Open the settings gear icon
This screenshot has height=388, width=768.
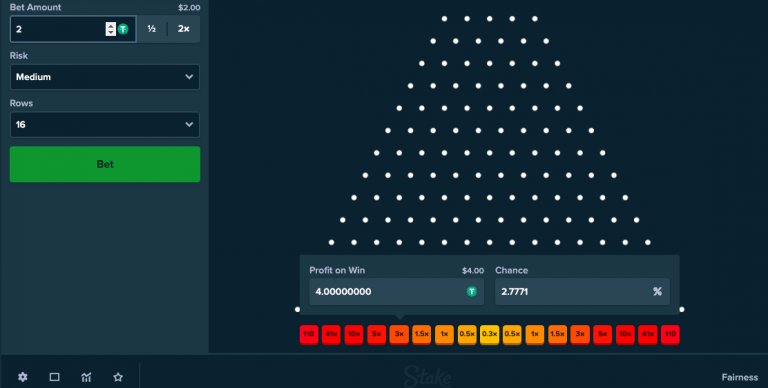(23, 377)
